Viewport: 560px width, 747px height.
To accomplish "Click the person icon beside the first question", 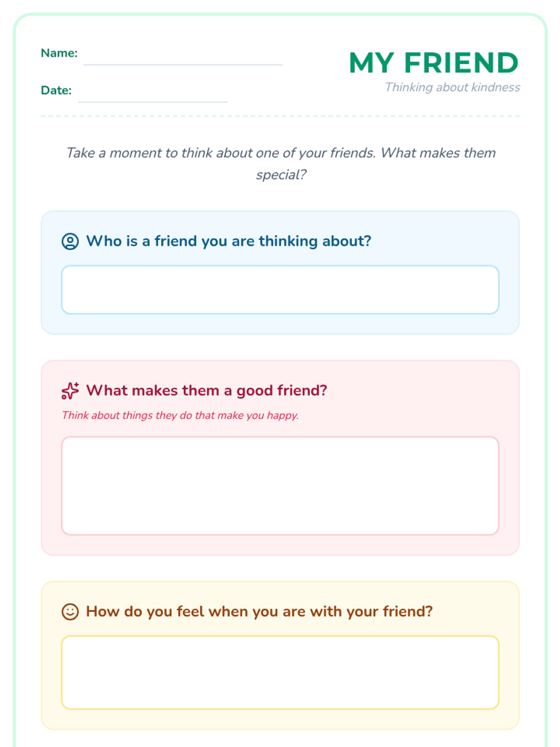I will tap(70, 241).
